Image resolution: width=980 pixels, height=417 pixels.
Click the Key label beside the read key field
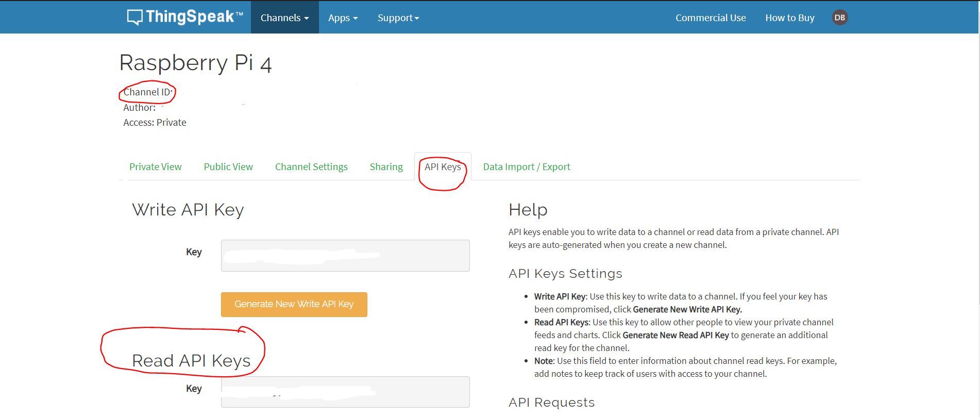click(194, 388)
